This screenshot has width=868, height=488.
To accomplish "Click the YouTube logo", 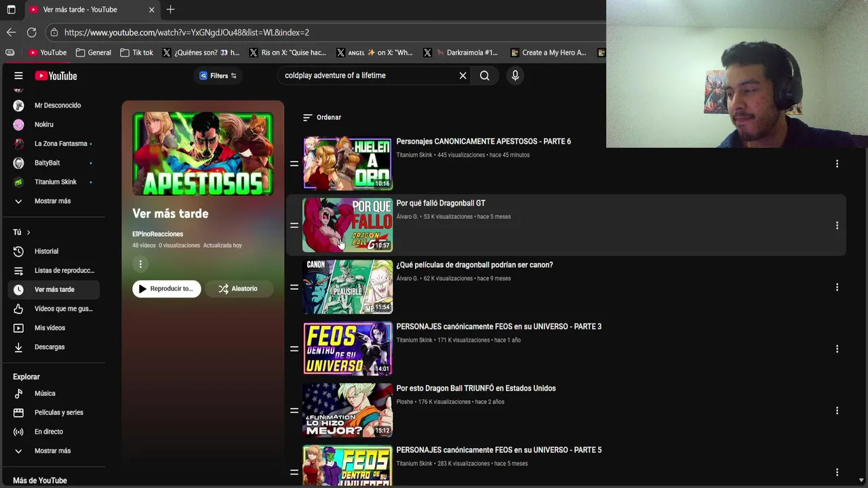I will point(56,76).
